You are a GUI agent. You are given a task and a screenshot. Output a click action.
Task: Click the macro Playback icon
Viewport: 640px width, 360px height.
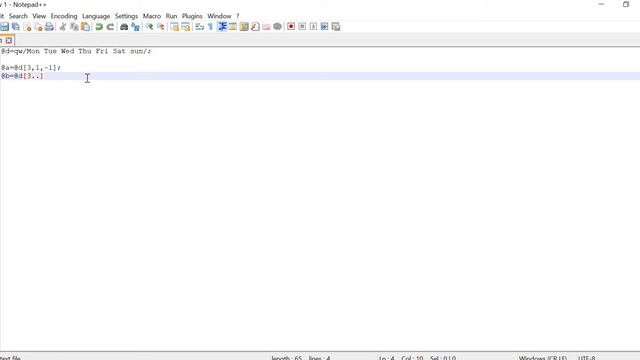[x=313, y=27]
